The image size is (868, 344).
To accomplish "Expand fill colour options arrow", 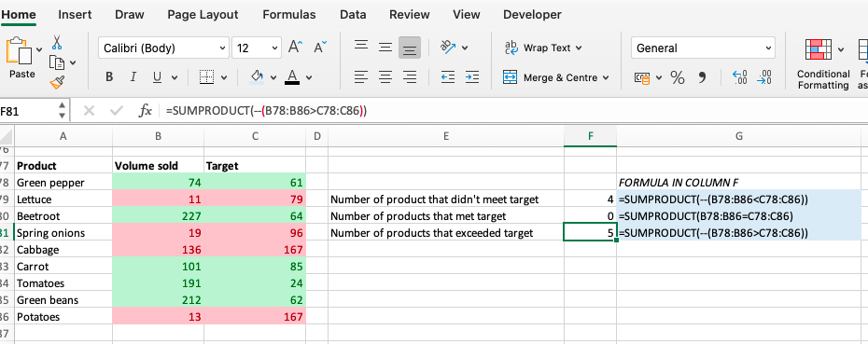I will [x=273, y=78].
